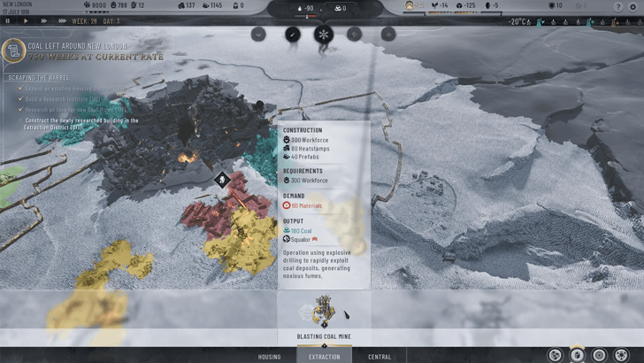Image resolution: width=644 pixels, height=363 pixels.
Task: Open the Central buildings tab
Action: pyautogui.click(x=379, y=357)
